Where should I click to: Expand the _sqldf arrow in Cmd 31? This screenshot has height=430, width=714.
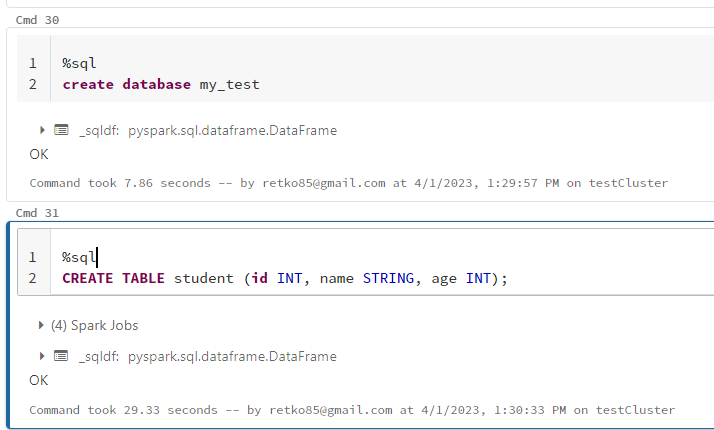click(42, 356)
